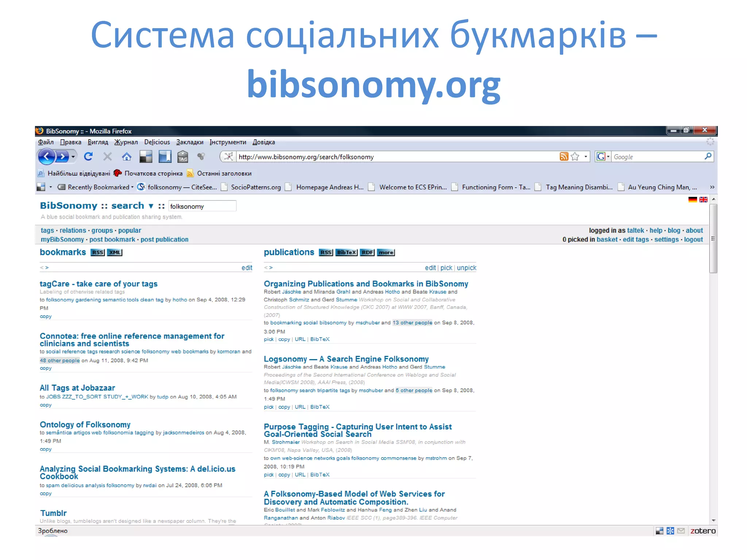747x560 pixels.
Task: Open the Інструменти menu
Action: [228, 142]
